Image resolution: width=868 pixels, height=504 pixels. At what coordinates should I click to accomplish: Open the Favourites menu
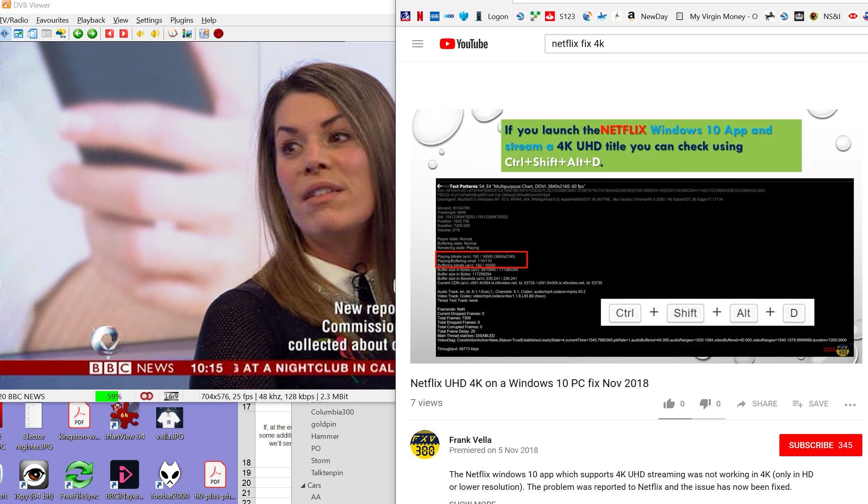click(x=53, y=20)
